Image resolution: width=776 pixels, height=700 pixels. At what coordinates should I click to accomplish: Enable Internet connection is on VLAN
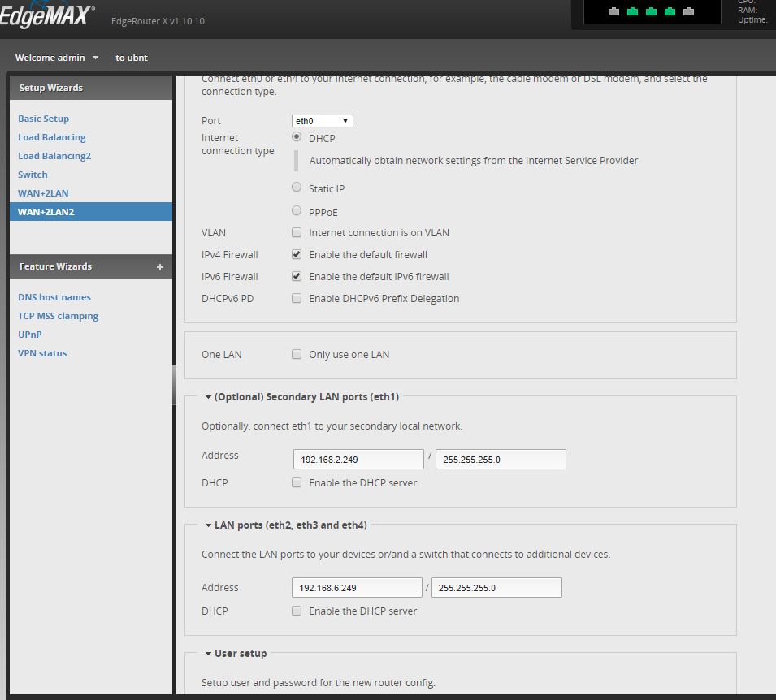click(x=297, y=232)
